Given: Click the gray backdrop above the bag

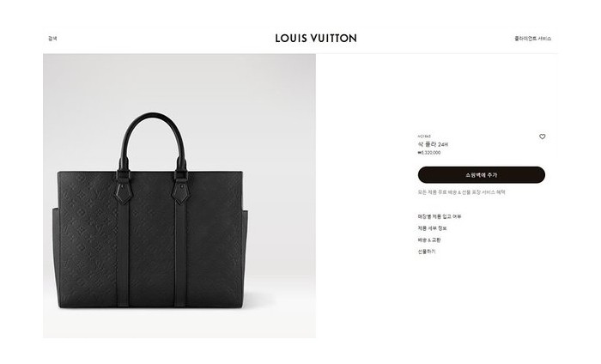Looking at the screenshot, I should [x=179, y=82].
